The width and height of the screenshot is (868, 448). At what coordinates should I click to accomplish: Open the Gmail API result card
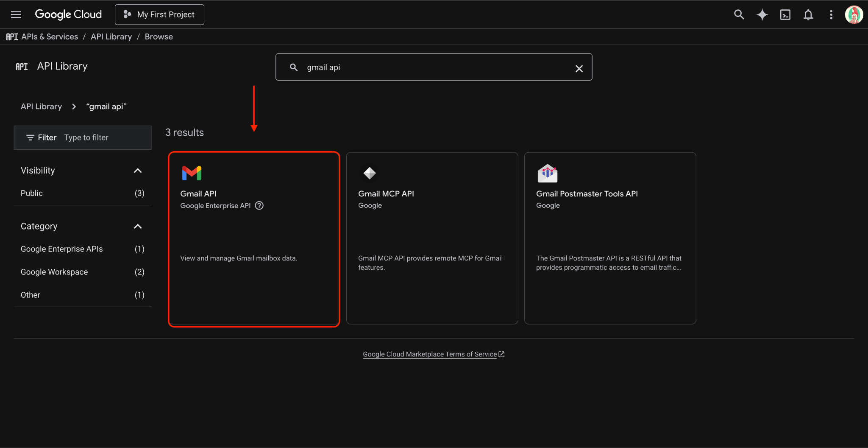(x=254, y=238)
